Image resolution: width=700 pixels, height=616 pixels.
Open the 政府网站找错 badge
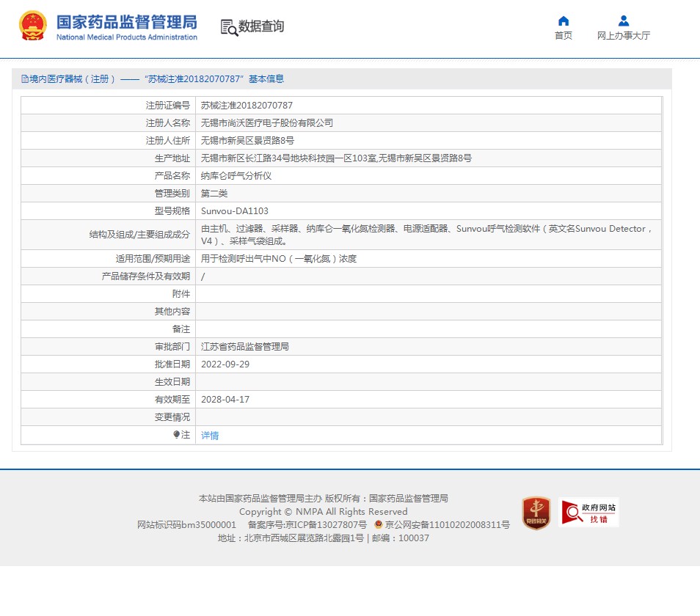click(x=589, y=513)
